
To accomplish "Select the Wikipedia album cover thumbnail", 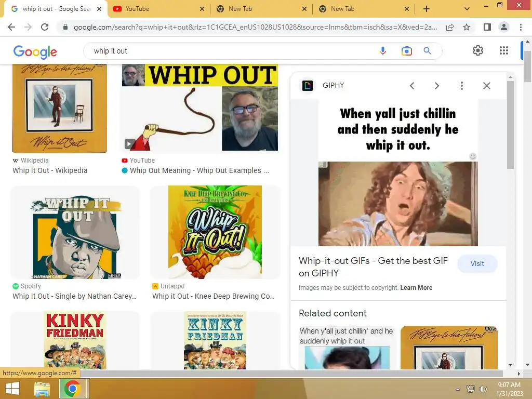I will click(x=60, y=109).
